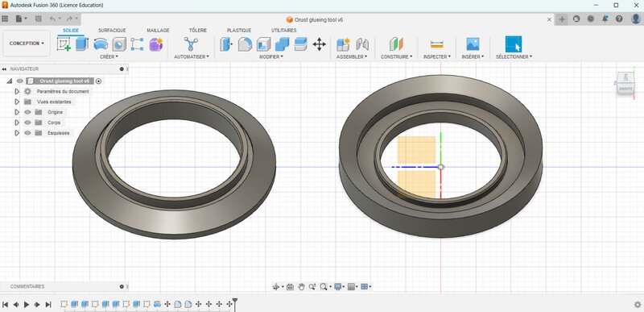The height and width of the screenshot is (312, 644).
Task: Open the Construire dropdown menu
Action: pos(396,56)
